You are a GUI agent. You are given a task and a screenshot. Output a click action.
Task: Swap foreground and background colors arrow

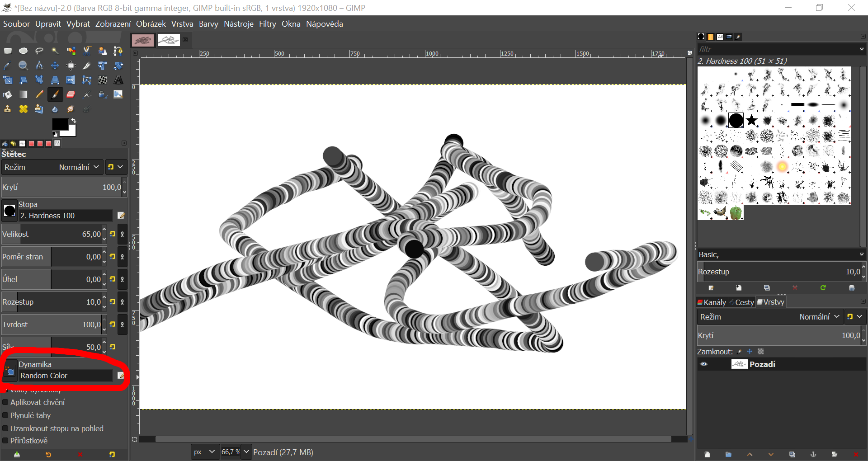(x=73, y=121)
